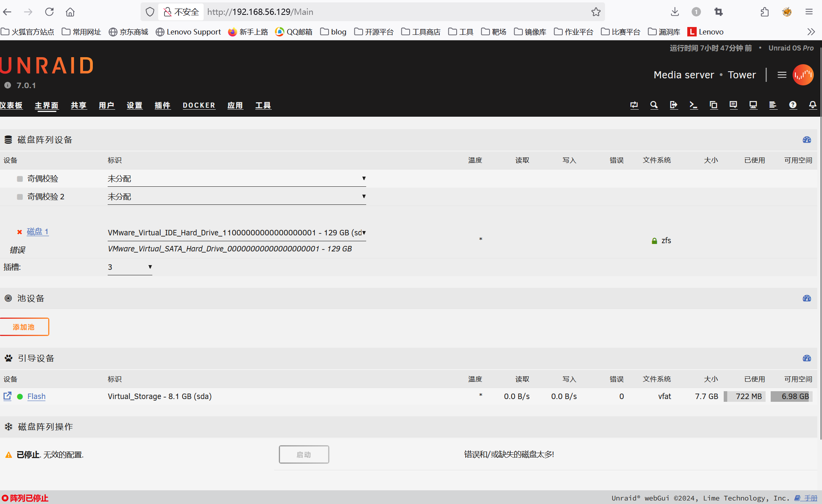Open the Firefox hamburger menu
822x504 pixels.
pos(809,12)
